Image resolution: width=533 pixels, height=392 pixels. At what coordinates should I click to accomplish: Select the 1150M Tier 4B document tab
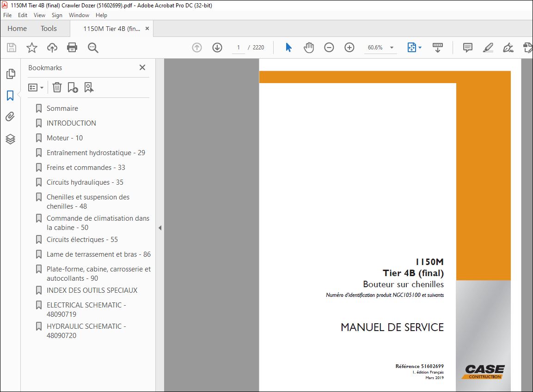coord(111,29)
